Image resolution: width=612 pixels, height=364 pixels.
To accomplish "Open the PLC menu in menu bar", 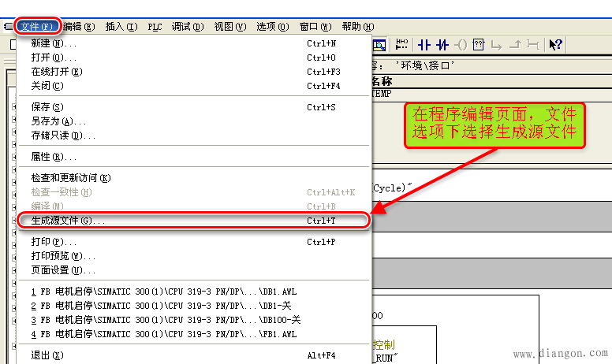I will (x=155, y=26).
